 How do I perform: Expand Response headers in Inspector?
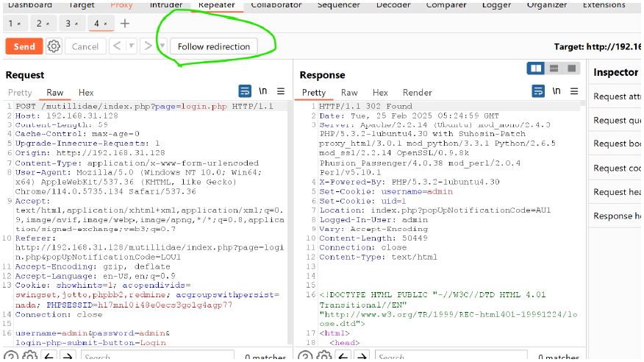[x=617, y=216]
